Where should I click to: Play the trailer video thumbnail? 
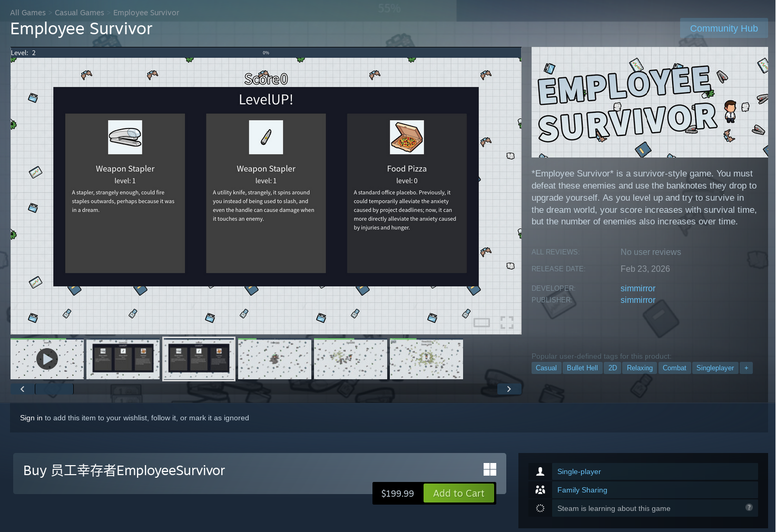pyautogui.click(x=47, y=359)
